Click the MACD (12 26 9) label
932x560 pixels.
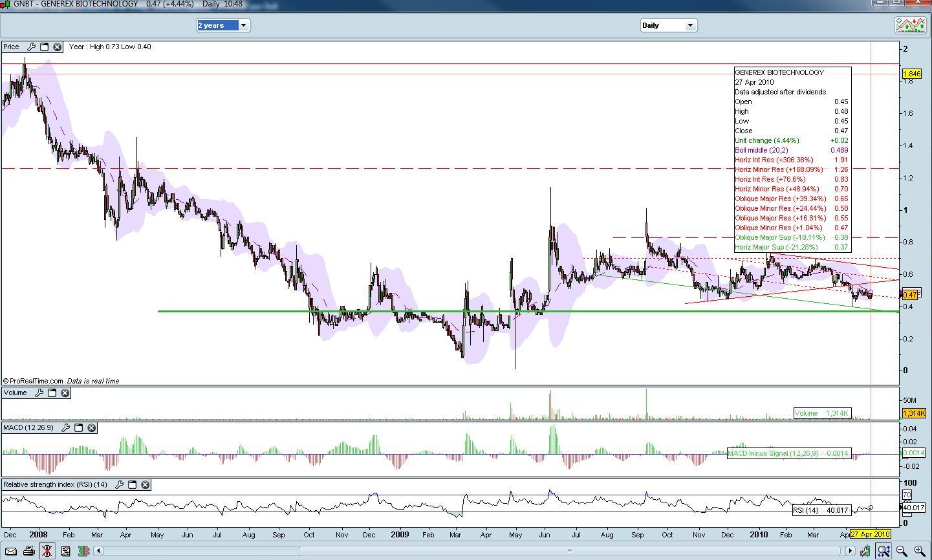coord(28,427)
